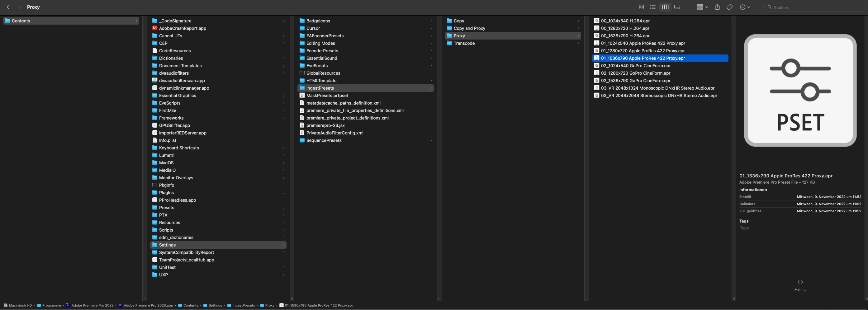
Task: Click IngestPresets in the path bar
Action: (241, 306)
